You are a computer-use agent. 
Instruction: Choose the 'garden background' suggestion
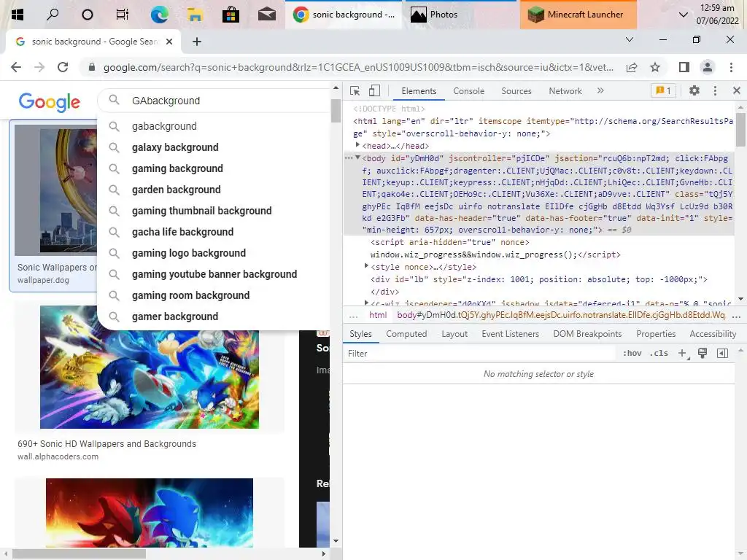[214, 190]
